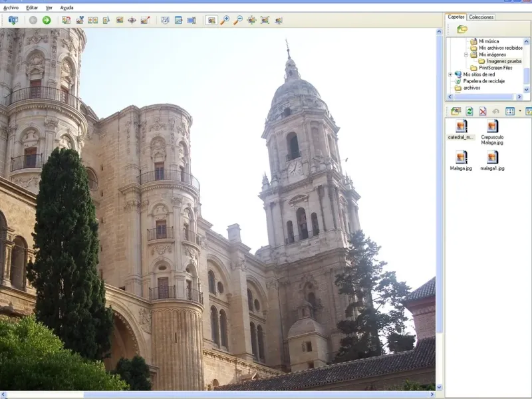Screen dimensions: 532x399
Task: Select the Crepusculo Malaga.jpg thumbnail
Action: click(x=492, y=126)
